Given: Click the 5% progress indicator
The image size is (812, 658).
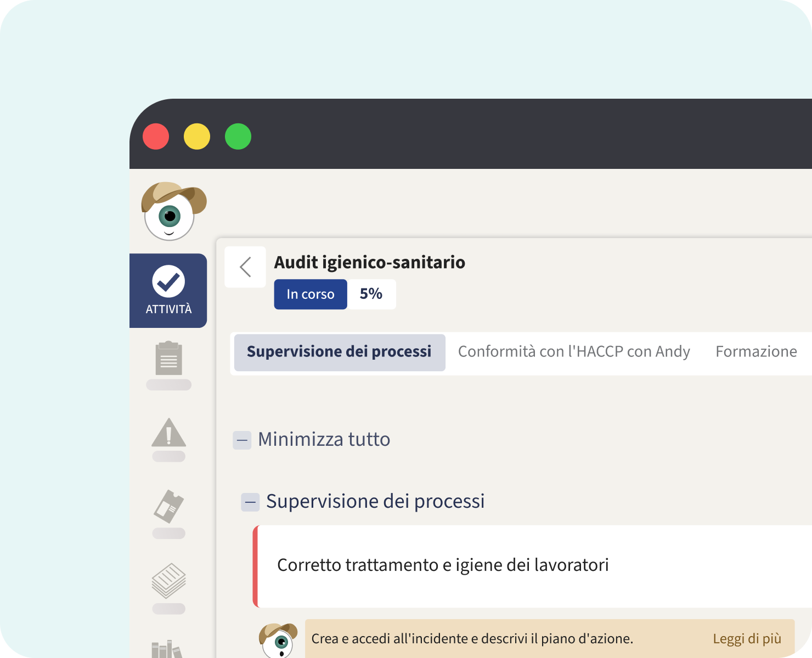Looking at the screenshot, I should click(371, 294).
